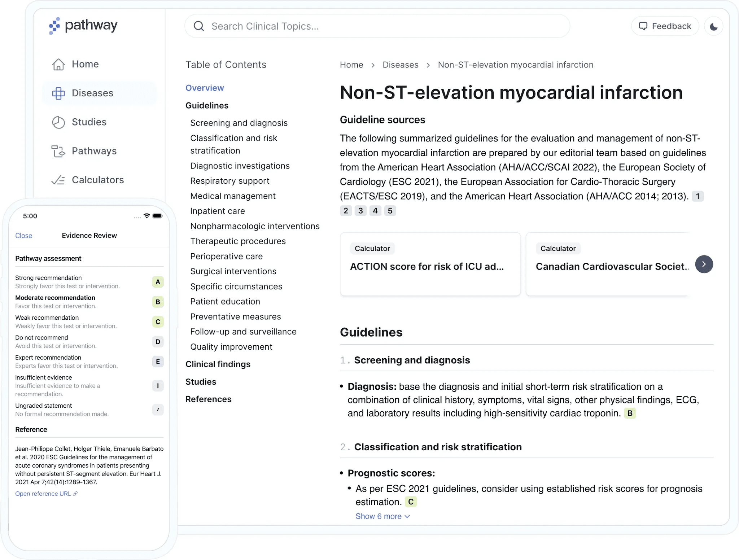Go to Home from the breadcrumb trail

pyautogui.click(x=351, y=65)
